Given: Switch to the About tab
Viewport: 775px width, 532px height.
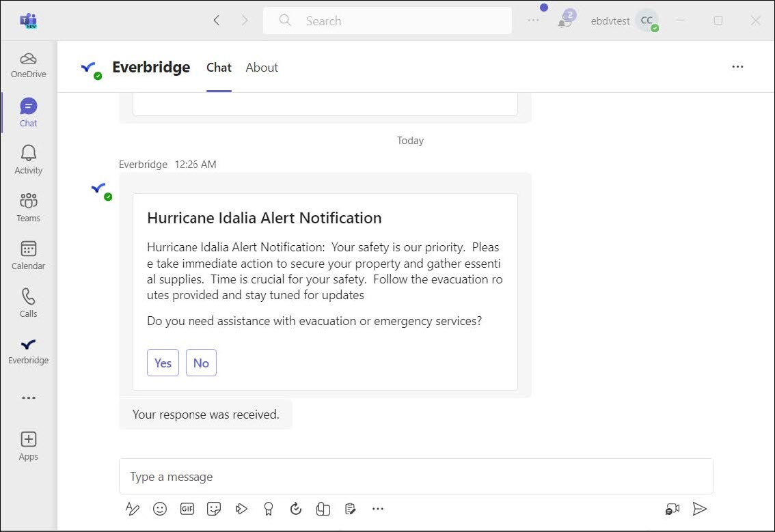Looking at the screenshot, I should [262, 68].
